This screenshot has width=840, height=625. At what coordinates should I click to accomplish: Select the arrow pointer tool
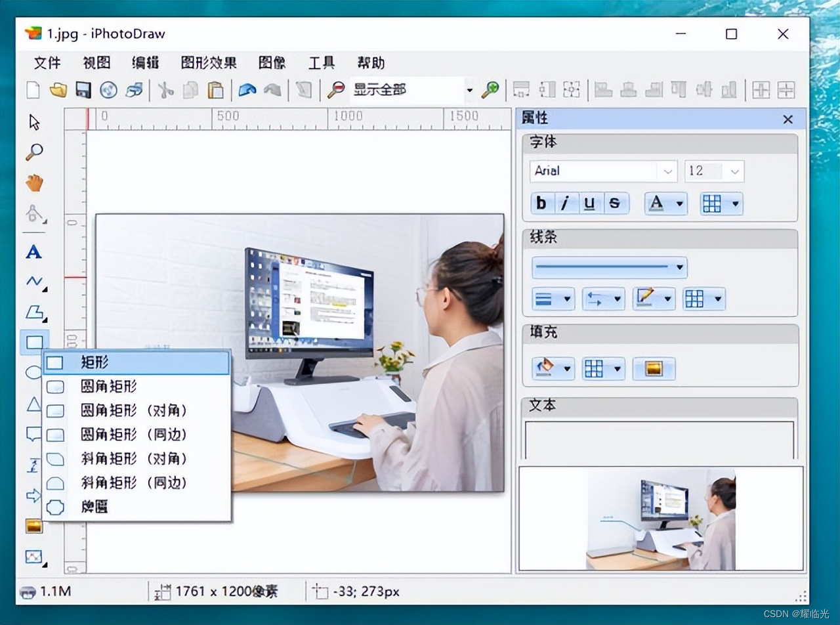click(x=34, y=123)
